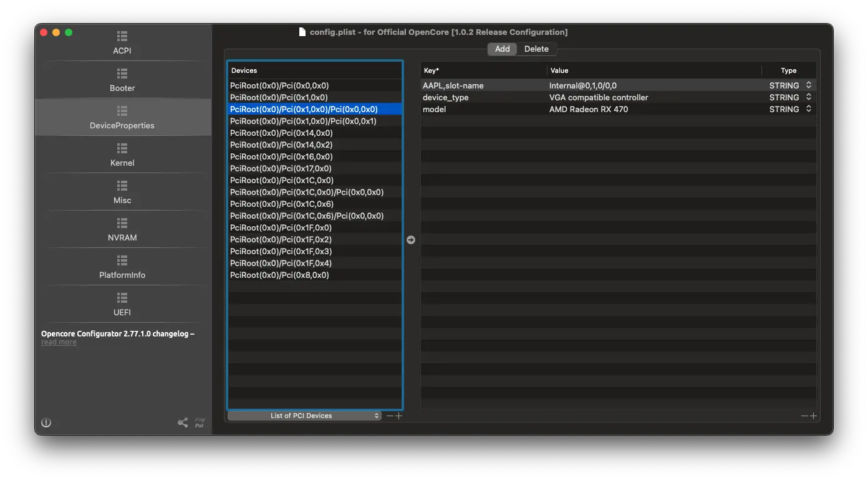Click the green zoom window button
Image resolution: width=868 pixels, height=481 pixels.
[x=69, y=32]
